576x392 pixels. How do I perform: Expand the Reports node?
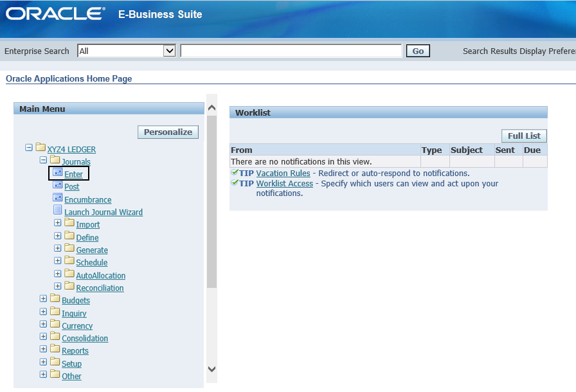[x=43, y=349]
